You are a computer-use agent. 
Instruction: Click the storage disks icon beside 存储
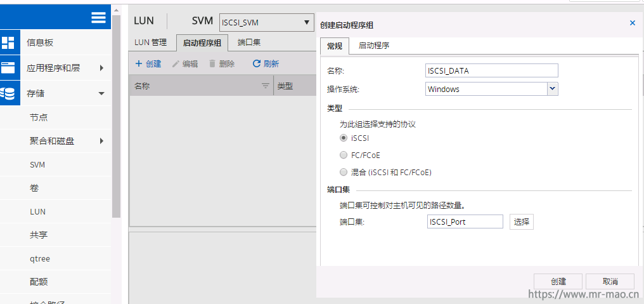click(x=8, y=94)
